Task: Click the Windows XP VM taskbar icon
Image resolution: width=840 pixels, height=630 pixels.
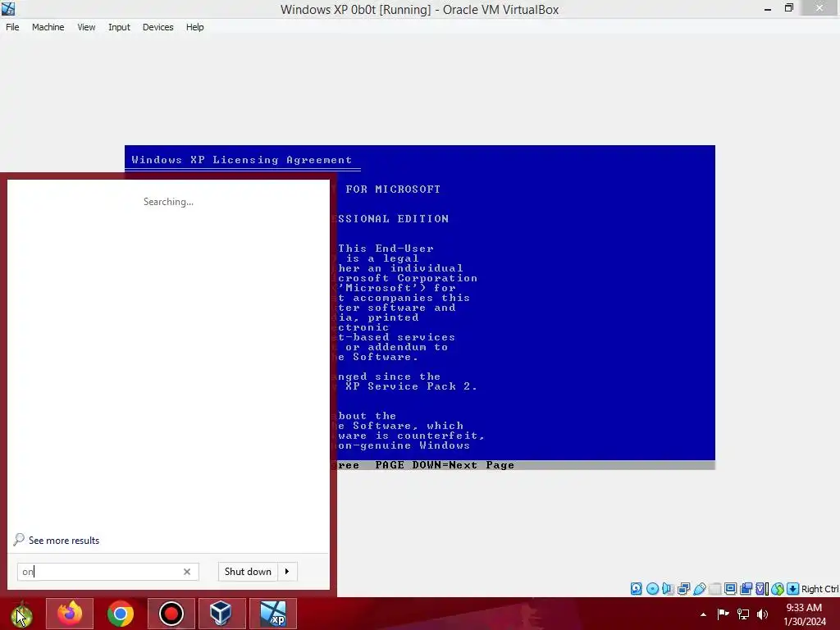Action: 272,614
